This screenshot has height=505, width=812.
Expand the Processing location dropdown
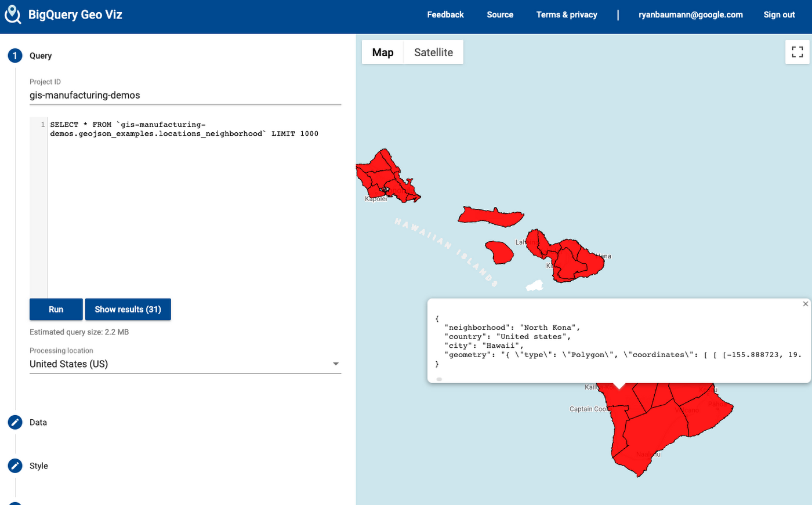[x=185, y=364]
